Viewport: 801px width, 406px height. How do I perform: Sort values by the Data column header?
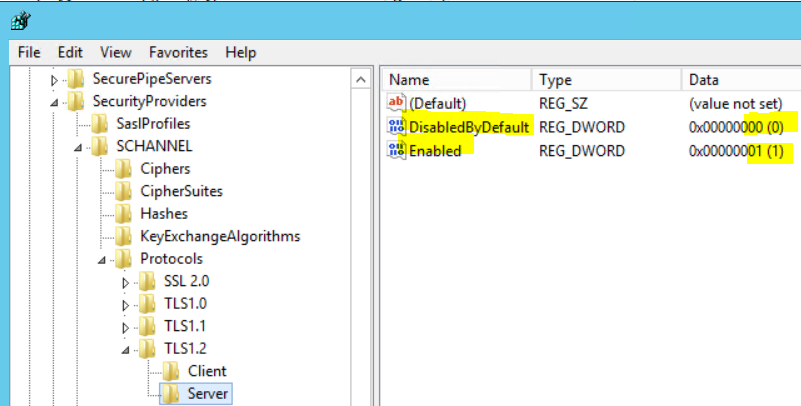(x=741, y=80)
